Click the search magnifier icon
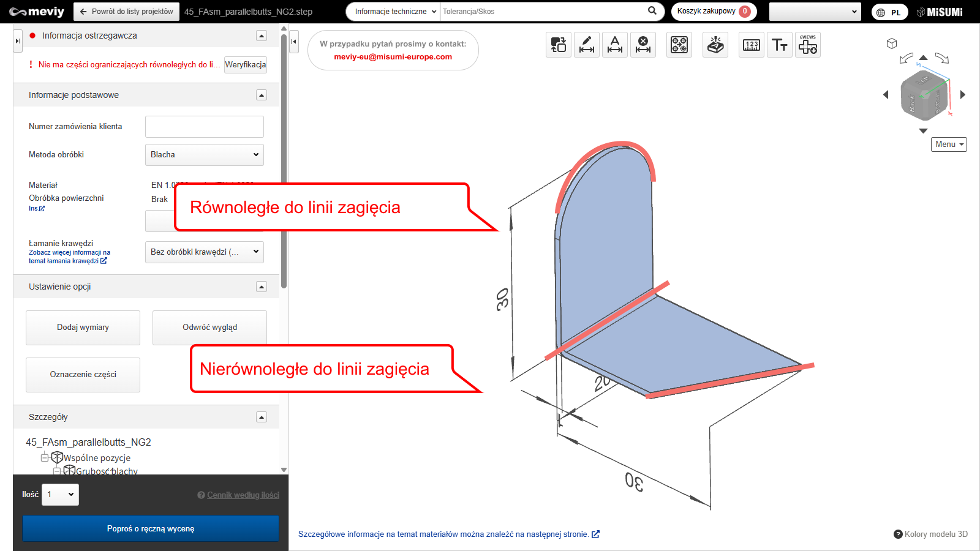This screenshot has height=551, width=980. [652, 11]
